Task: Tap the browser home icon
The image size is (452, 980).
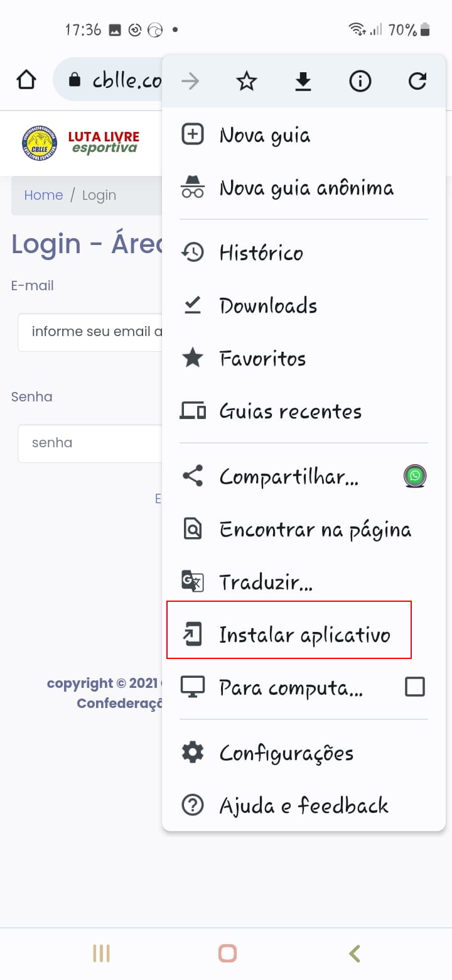Action: coord(26,80)
